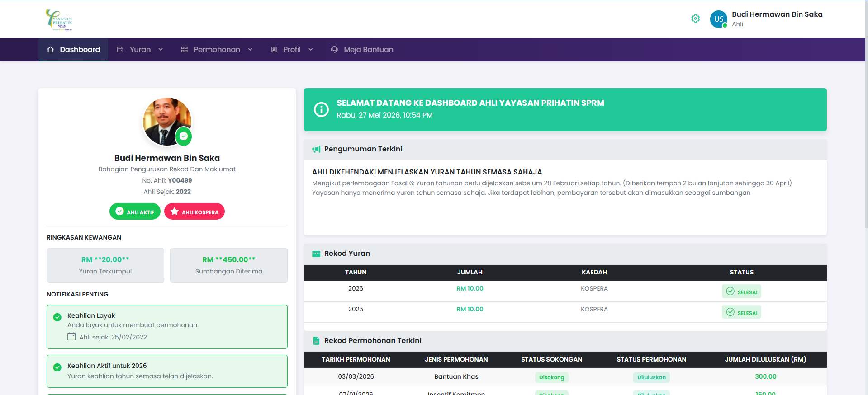868x395 pixels.
Task: Click the Ahli Aktif badge
Action: [135, 212]
